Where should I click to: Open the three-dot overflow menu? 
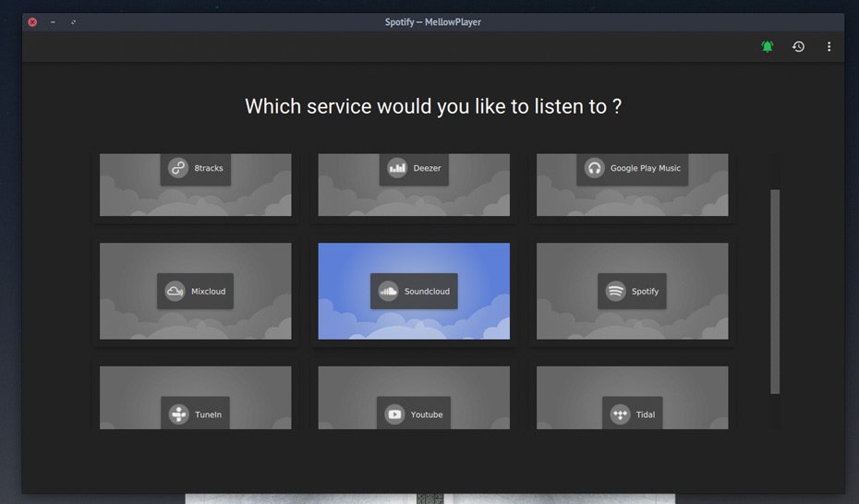(829, 46)
